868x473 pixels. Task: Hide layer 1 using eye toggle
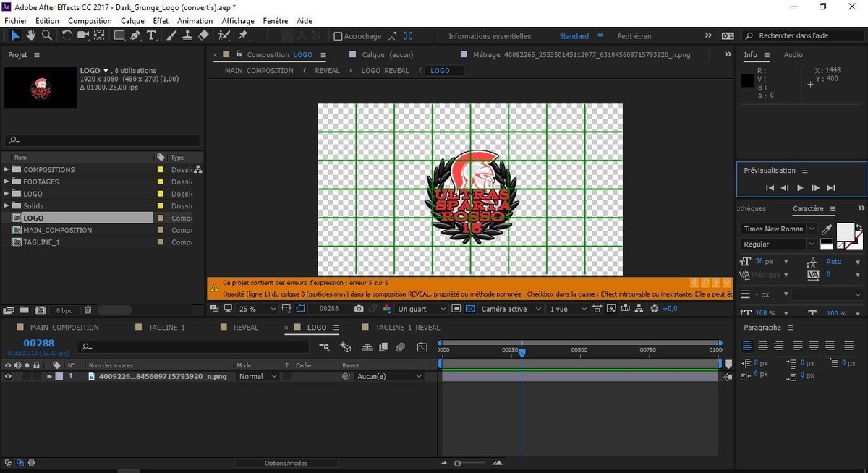[8, 377]
